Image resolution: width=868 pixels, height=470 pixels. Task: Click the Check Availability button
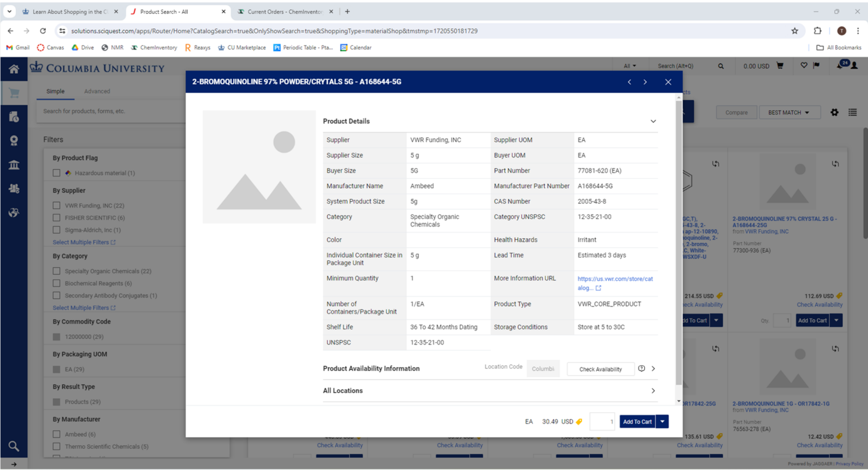600,369
